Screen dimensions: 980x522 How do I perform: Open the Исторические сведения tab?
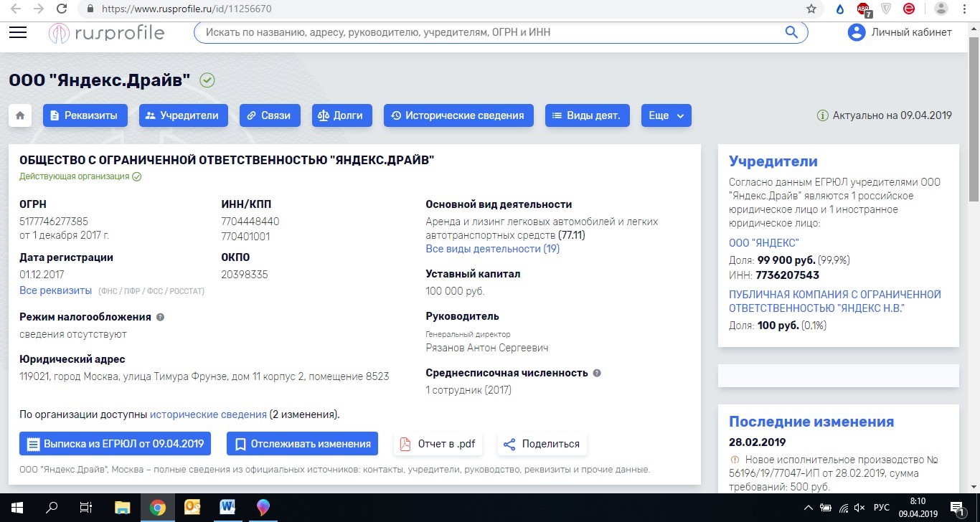click(x=458, y=115)
